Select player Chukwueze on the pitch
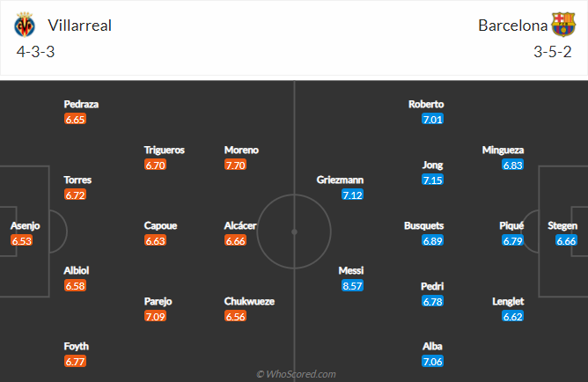Viewport: 588px width, 382px height. tap(249, 301)
